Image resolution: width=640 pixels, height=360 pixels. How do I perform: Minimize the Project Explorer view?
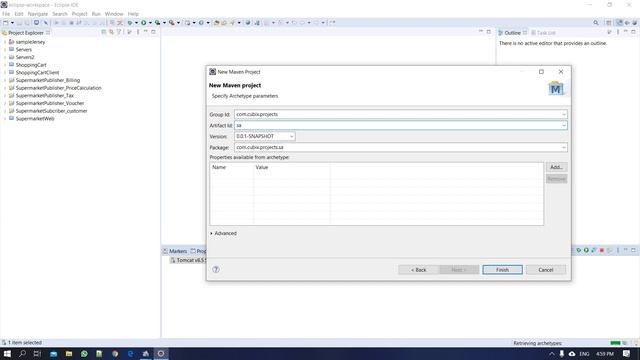[146, 32]
